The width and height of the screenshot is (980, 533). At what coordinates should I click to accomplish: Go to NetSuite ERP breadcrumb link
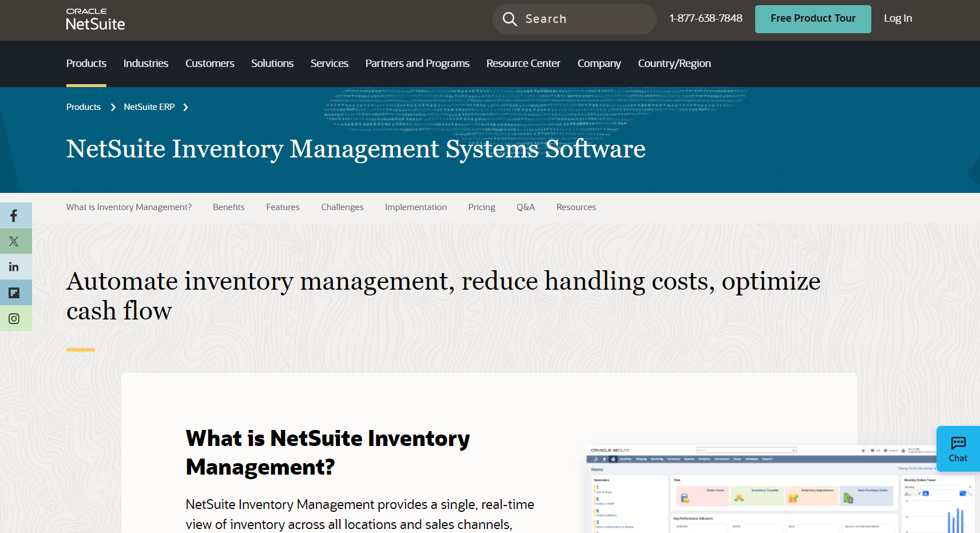[x=149, y=107]
